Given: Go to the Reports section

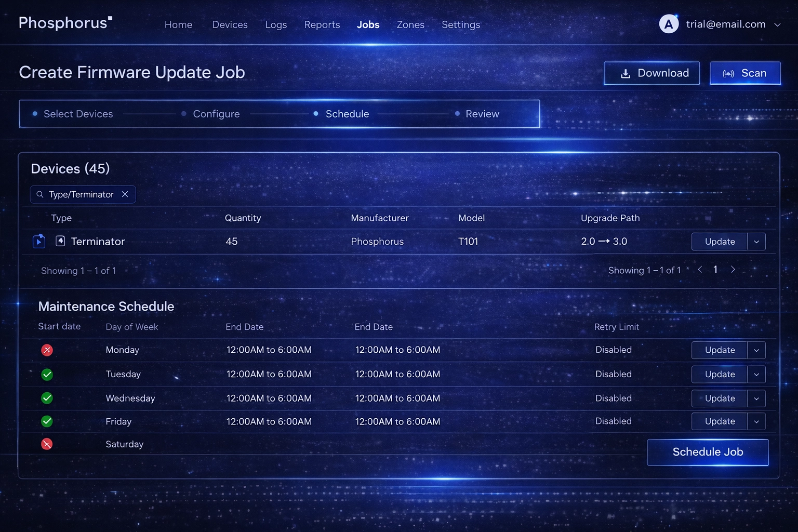Looking at the screenshot, I should tap(322, 24).
